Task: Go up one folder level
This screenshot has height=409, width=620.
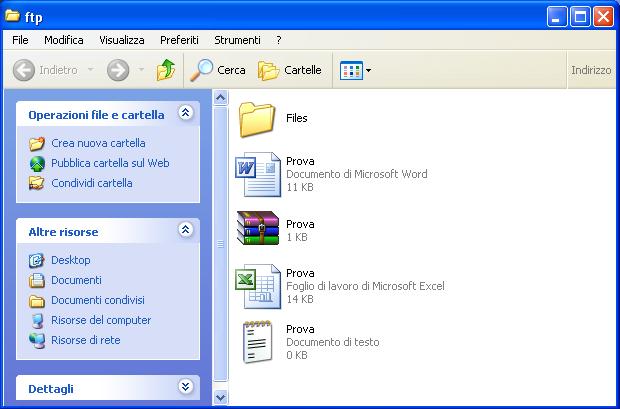Action: (166, 70)
